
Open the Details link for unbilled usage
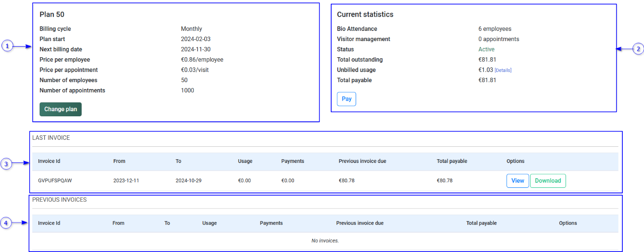(503, 70)
